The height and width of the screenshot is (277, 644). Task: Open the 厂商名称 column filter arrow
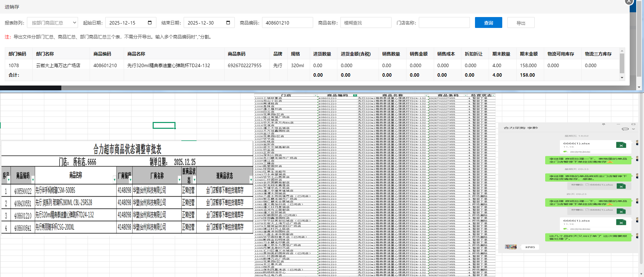pos(179,179)
